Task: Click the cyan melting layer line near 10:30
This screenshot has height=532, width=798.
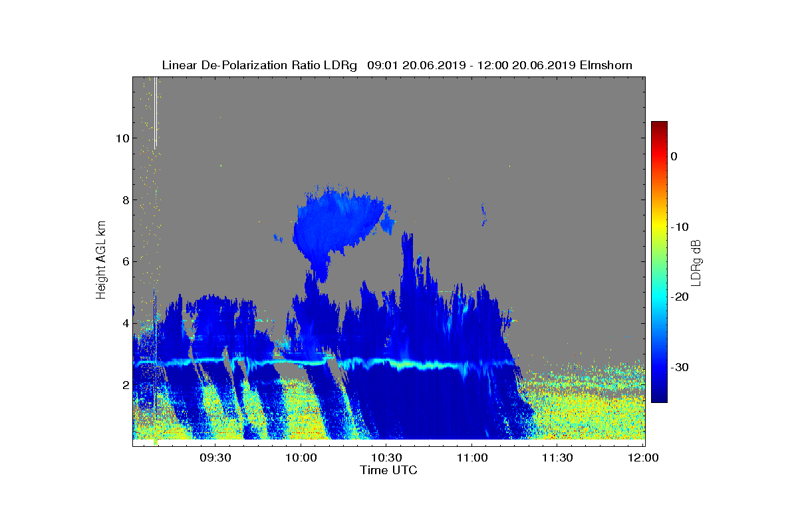Action: (x=387, y=363)
